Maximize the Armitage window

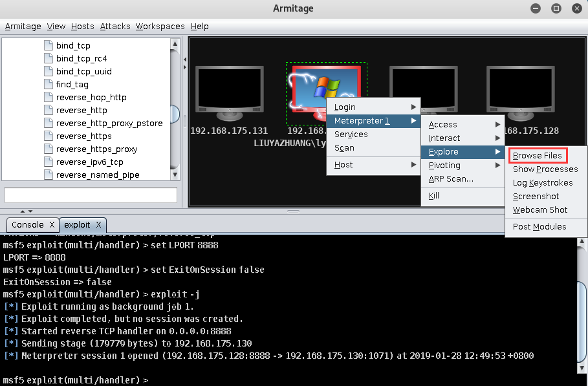pos(556,8)
